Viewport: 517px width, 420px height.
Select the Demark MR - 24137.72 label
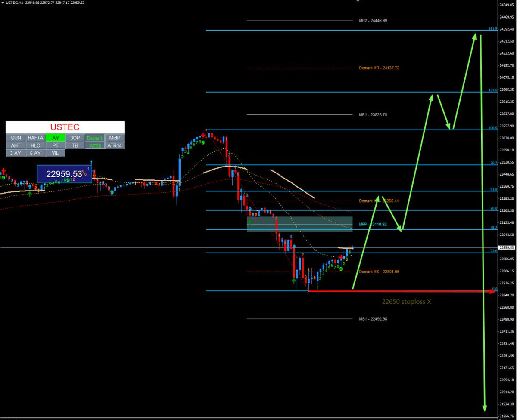(379, 68)
